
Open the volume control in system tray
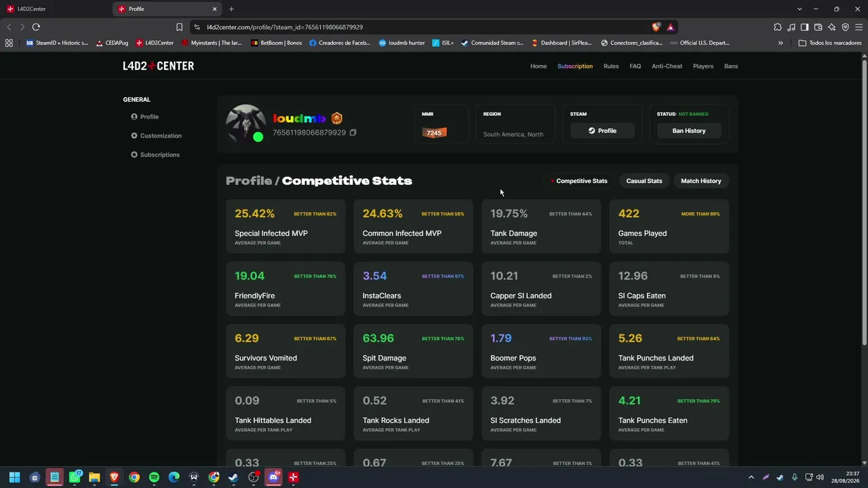[x=820, y=477]
